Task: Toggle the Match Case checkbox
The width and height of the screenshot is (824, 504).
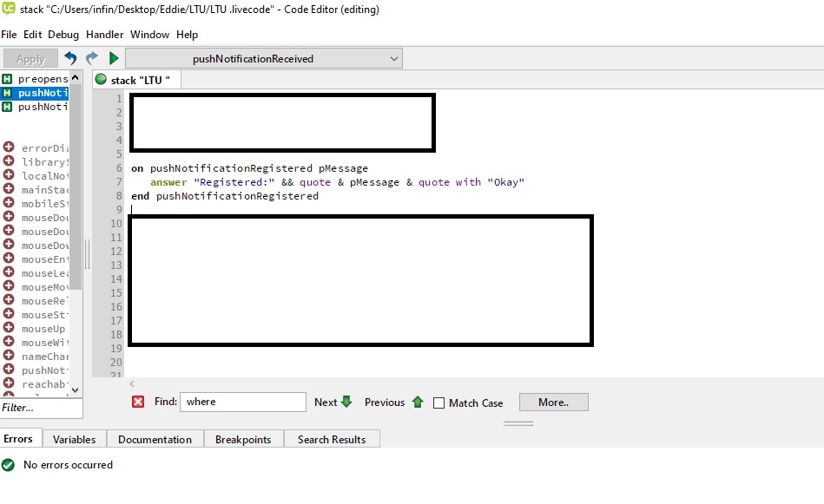Action: coord(439,403)
